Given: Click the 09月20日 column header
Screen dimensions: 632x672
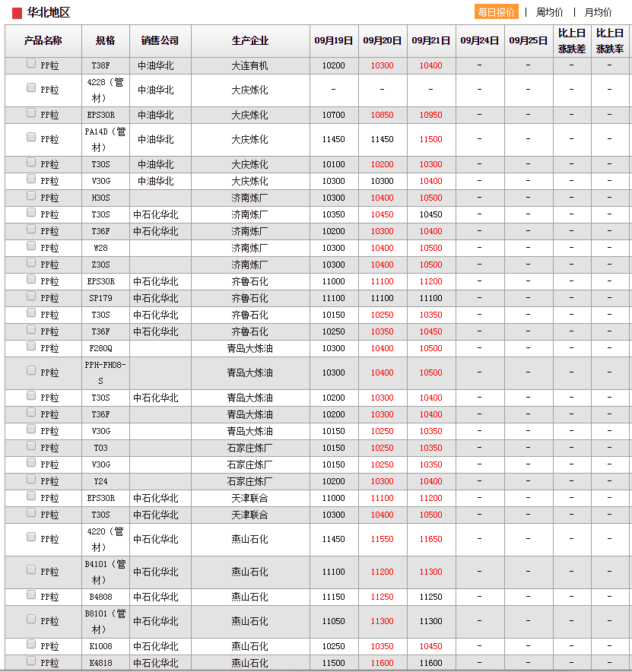Looking at the screenshot, I should pyautogui.click(x=382, y=41).
